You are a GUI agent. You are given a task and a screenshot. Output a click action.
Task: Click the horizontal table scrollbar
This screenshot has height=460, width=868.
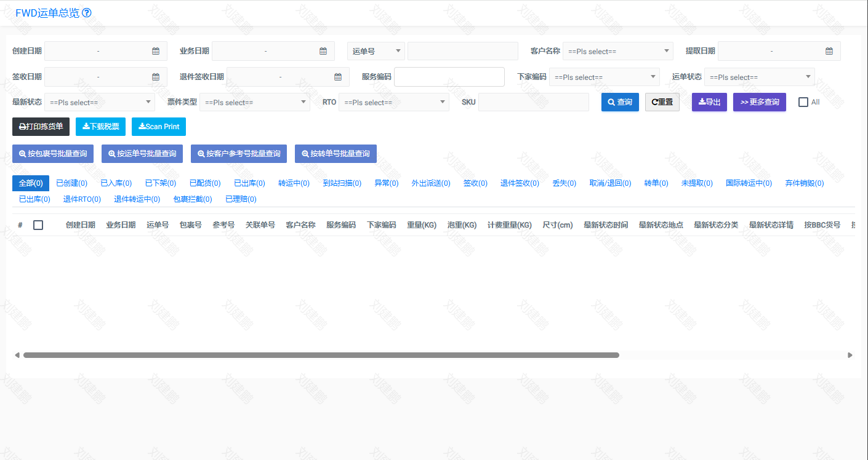pyautogui.click(x=320, y=355)
